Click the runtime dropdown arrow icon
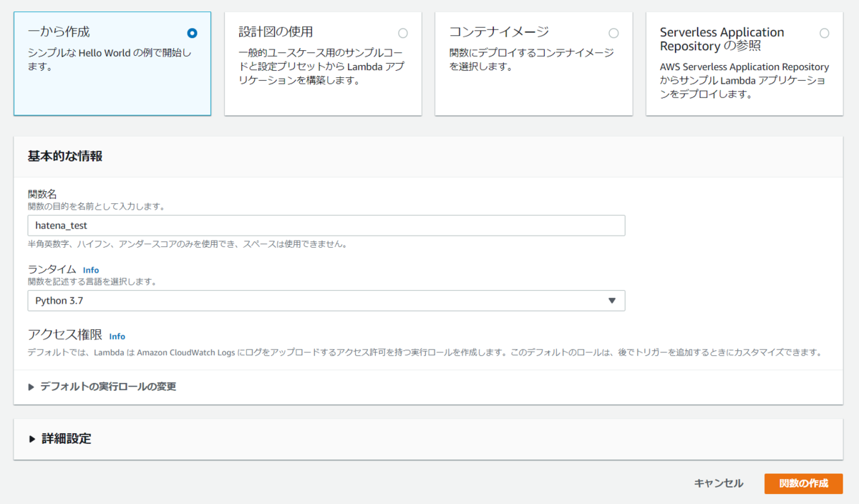Viewport: 859px width, 504px height. coord(612,301)
